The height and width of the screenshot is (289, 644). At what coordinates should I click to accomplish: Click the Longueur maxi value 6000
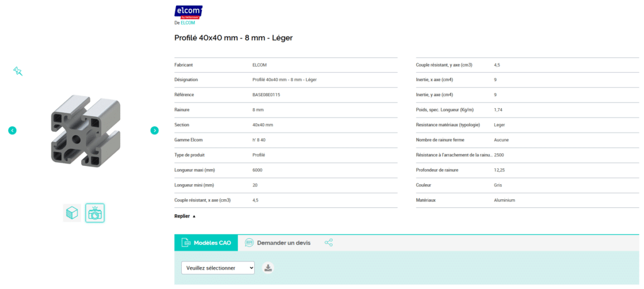(257, 170)
